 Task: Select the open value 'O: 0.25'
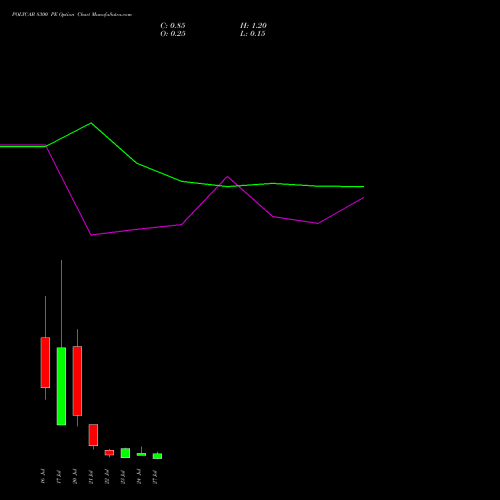pos(173,34)
